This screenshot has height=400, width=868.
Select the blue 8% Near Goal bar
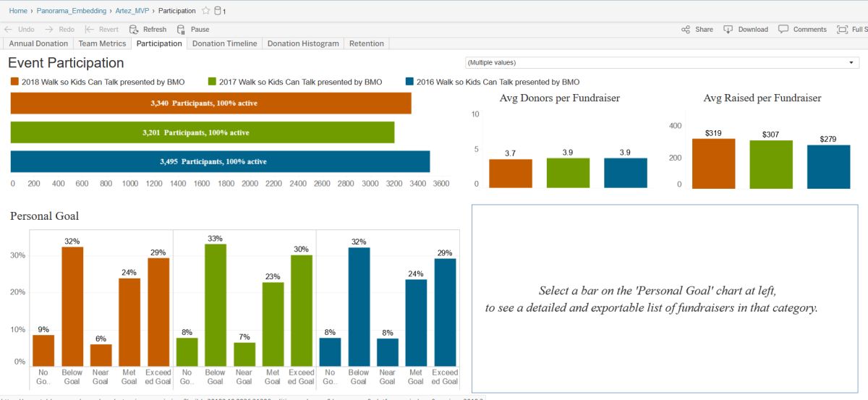click(x=388, y=352)
